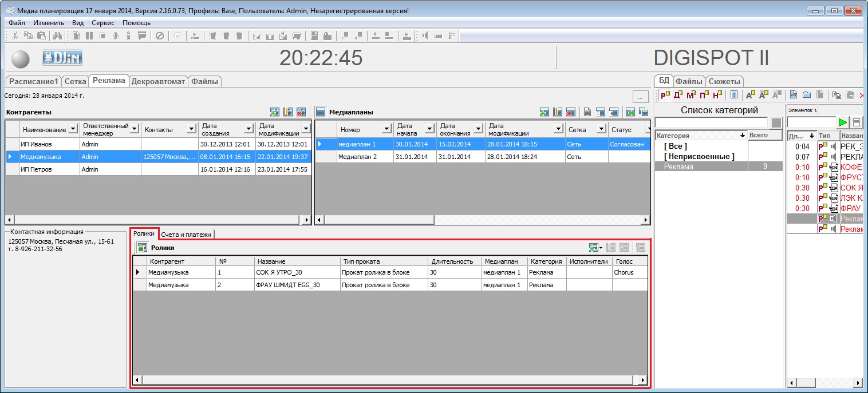Screen dimensions: 868x393
Task: Delete media plan with red X icon
Action: pos(570,112)
